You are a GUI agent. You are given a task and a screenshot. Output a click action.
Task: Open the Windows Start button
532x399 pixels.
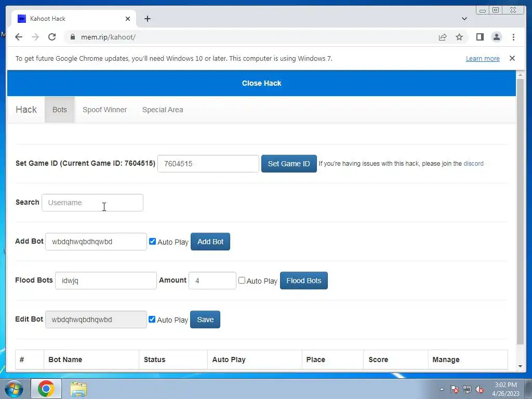pyautogui.click(x=14, y=389)
